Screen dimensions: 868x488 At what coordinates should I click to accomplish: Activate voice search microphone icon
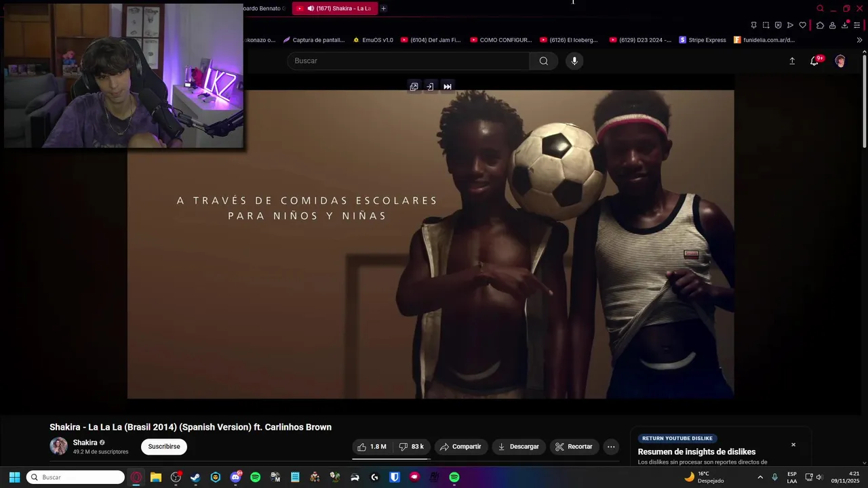[574, 61]
